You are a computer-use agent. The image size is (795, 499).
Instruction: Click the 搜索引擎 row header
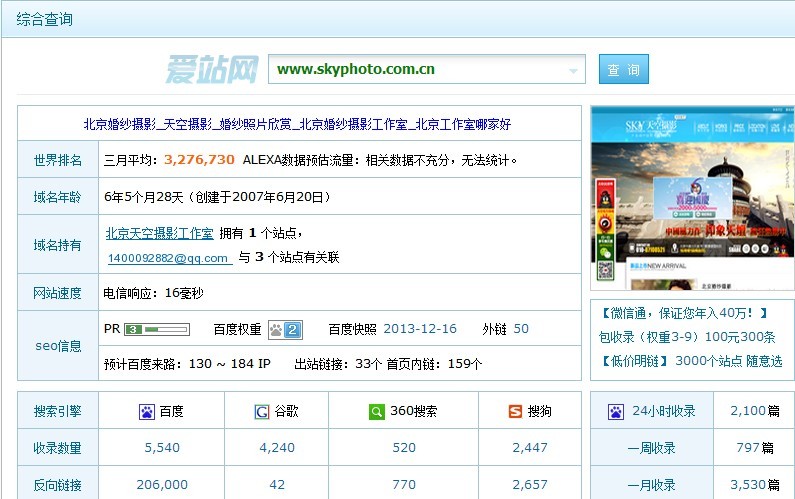coord(58,411)
